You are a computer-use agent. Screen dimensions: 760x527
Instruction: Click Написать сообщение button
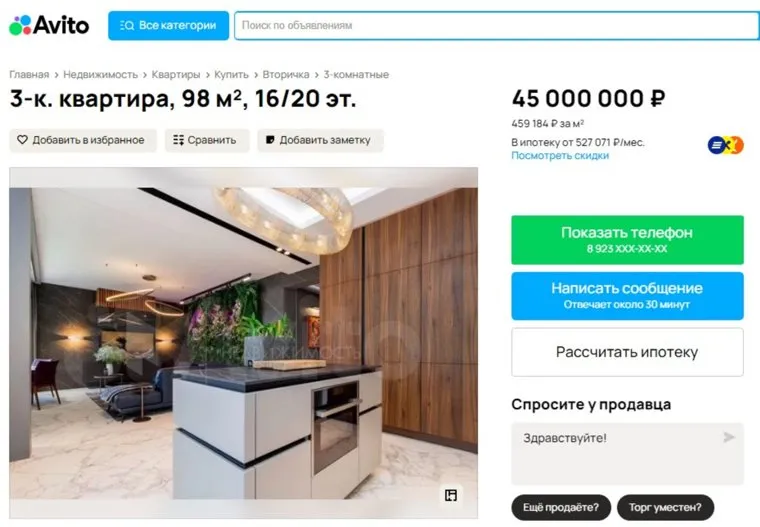627,296
